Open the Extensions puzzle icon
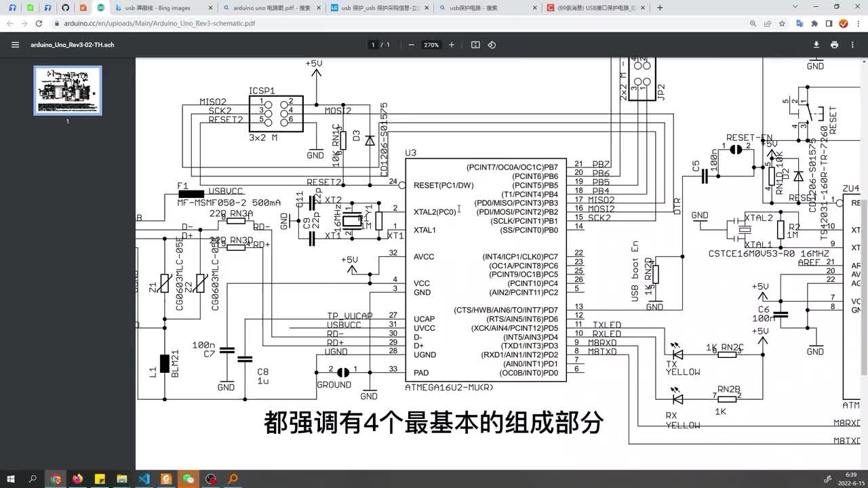The height and width of the screenshot is (488, 868). [814, 23]
